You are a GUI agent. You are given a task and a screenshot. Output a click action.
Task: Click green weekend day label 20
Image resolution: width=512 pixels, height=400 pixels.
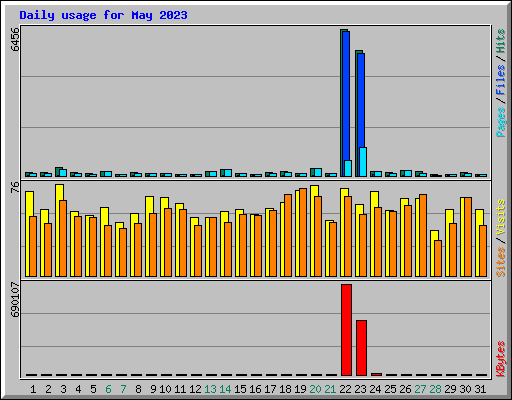(315, 389)
